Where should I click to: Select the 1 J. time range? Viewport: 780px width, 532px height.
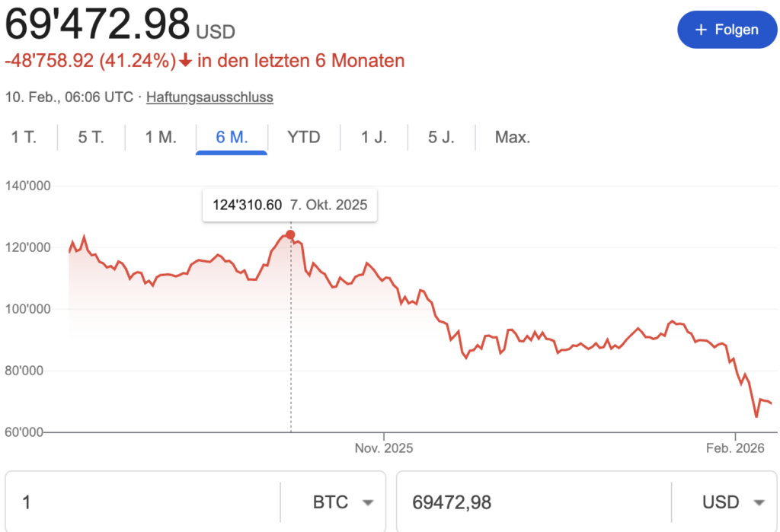pyautogui.click(x=372, y=137)
